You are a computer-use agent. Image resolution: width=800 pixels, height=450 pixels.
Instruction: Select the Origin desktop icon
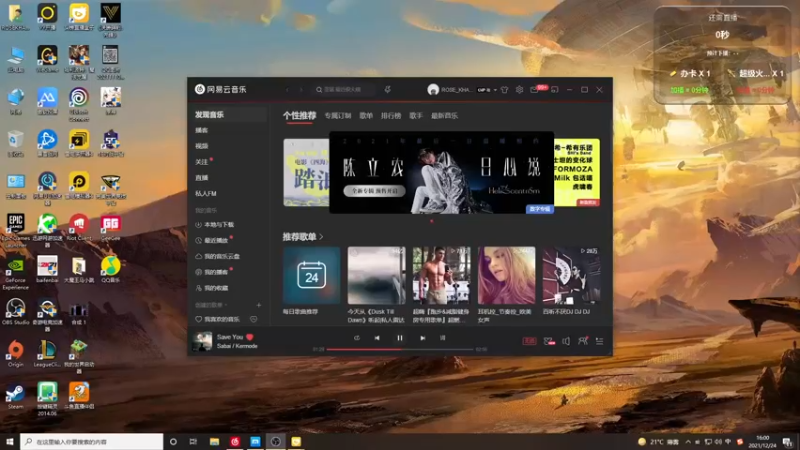[x=15, y=354]
